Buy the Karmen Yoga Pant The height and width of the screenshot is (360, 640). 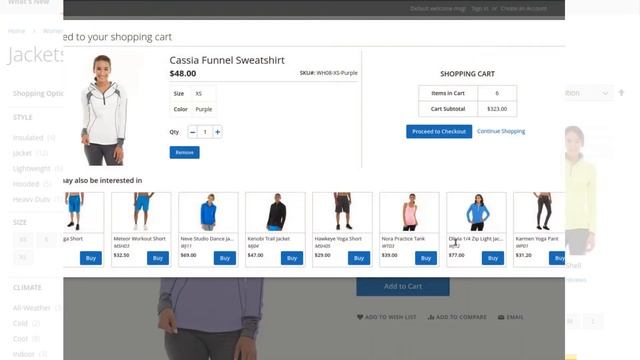(x=558, y=258)
